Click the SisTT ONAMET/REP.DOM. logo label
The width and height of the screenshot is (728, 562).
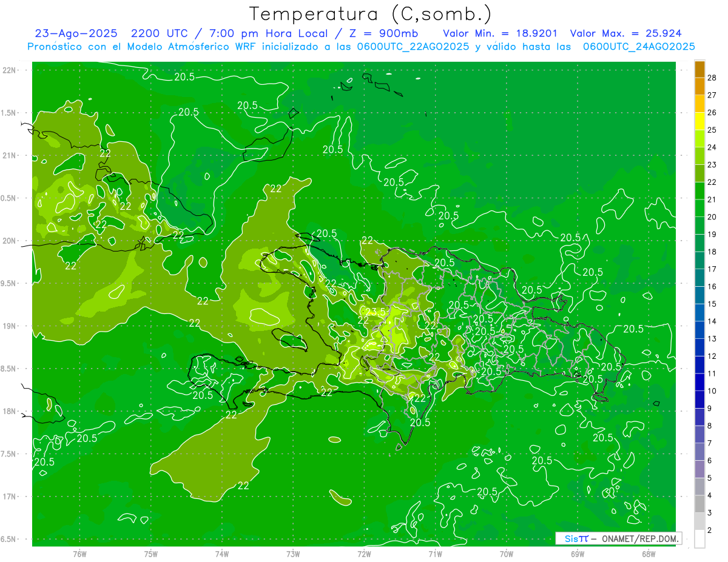[x=618, y=538]
